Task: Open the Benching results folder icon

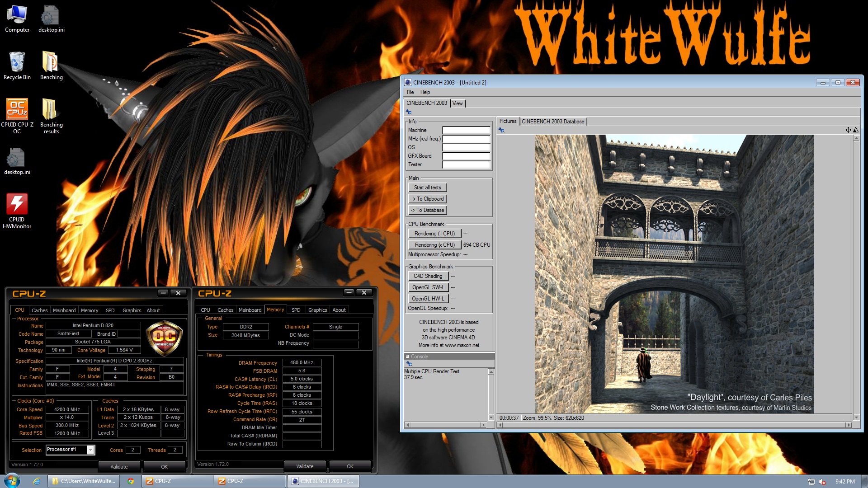Action: [x=51, y=117]
